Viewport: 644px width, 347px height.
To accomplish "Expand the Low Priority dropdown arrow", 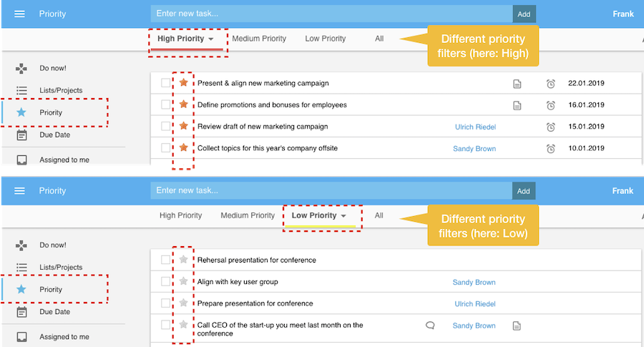I will [343, 216].
